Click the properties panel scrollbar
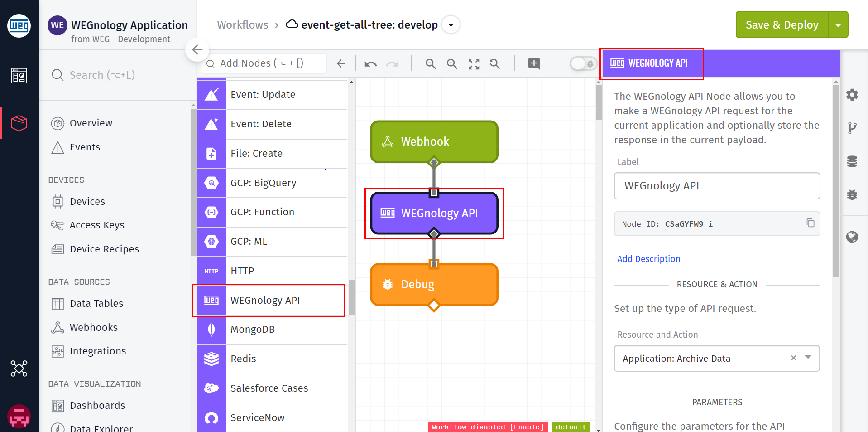This screenshot has width=868, height=432. pyautogui.click(x=836, y=181)
